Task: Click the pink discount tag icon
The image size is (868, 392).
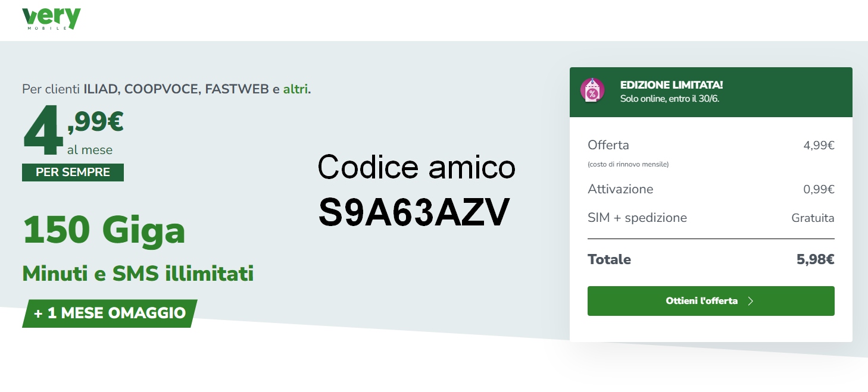Action: [x=592, y=91]
